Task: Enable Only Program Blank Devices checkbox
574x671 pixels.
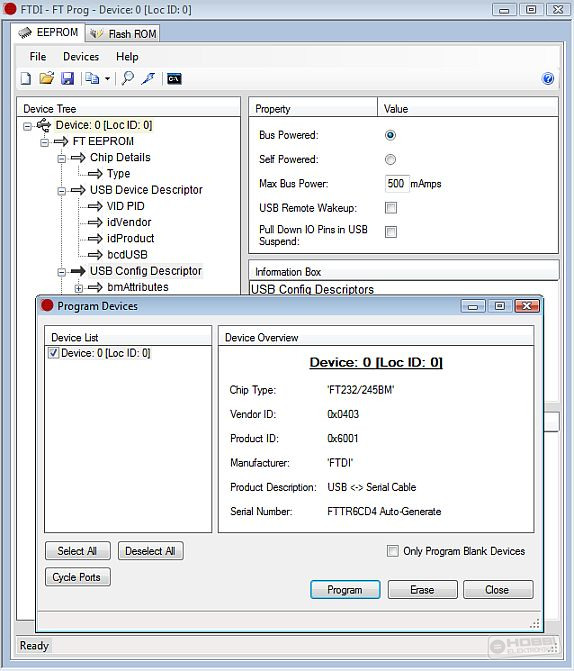Action: [393, 551]
